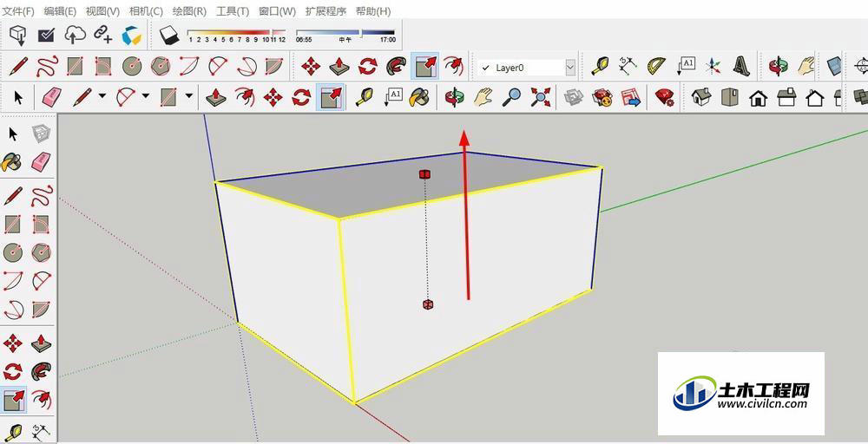Open the 扩展程序 menu
The image size is (868, 444).
[x=325, y=10]
